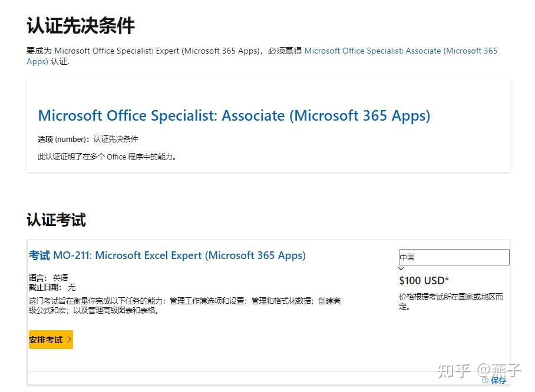Image resolution: width=535 pixels, height=392 pixels.
Task: Click the 保存 save link
Action: tap(498, 380)
